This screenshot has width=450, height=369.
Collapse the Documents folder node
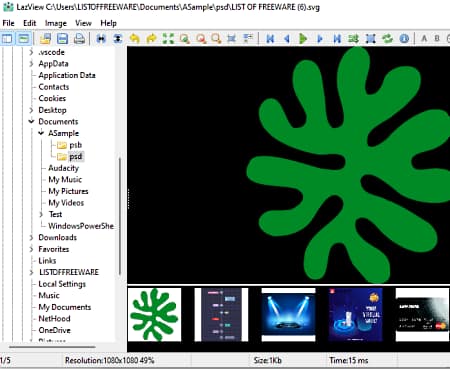(x=31, y=121)
